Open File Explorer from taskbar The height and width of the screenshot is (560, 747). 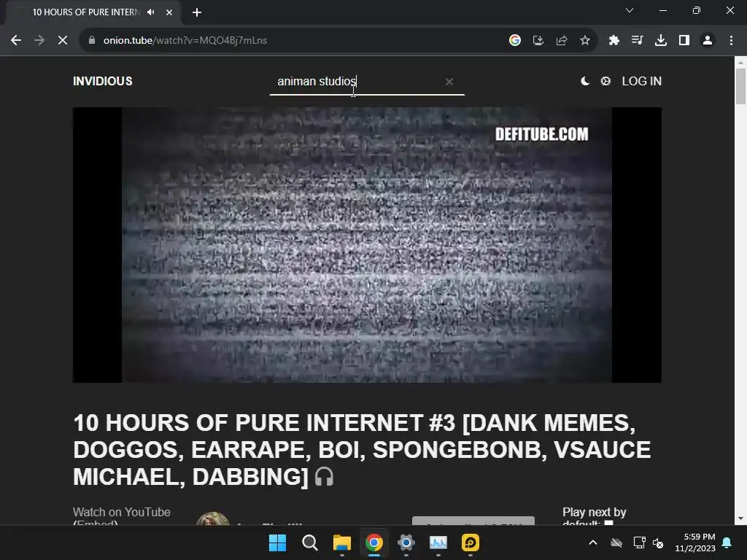click(342, 542)
